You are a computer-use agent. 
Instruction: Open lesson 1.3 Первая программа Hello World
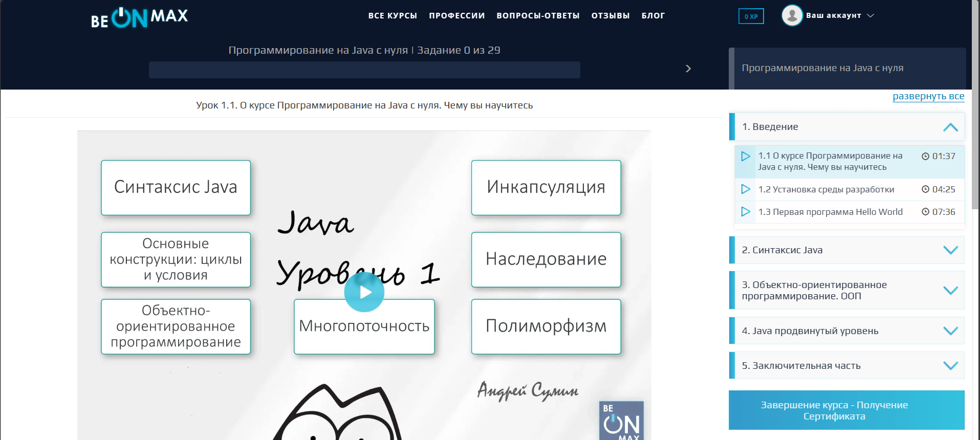850,212
